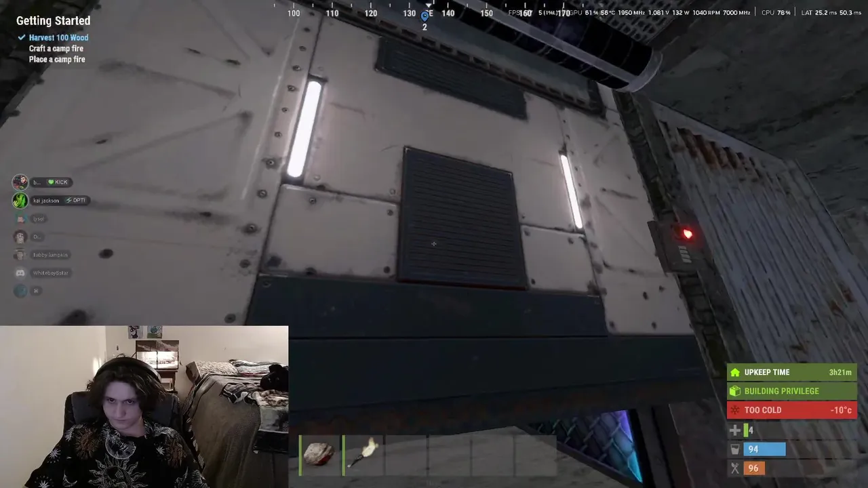This screenshot has width=868, height=488.
Task: Click the Too Cold snowflake icon
Action: (735, 410)
